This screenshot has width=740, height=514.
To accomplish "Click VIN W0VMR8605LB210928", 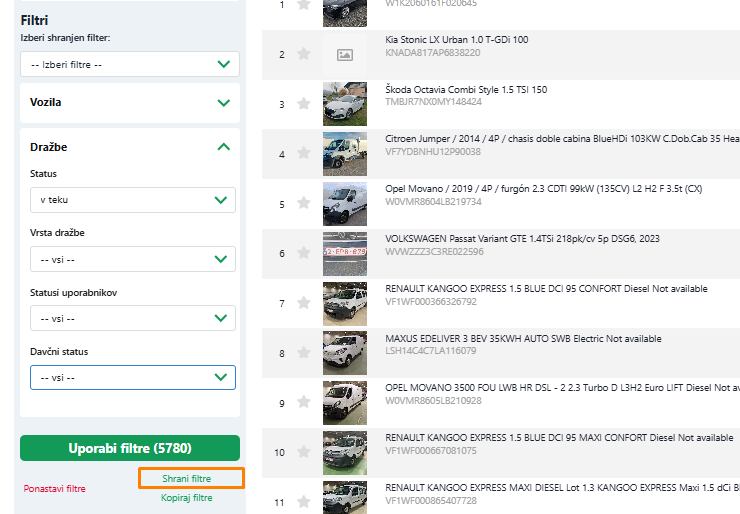I will point(433,401).
